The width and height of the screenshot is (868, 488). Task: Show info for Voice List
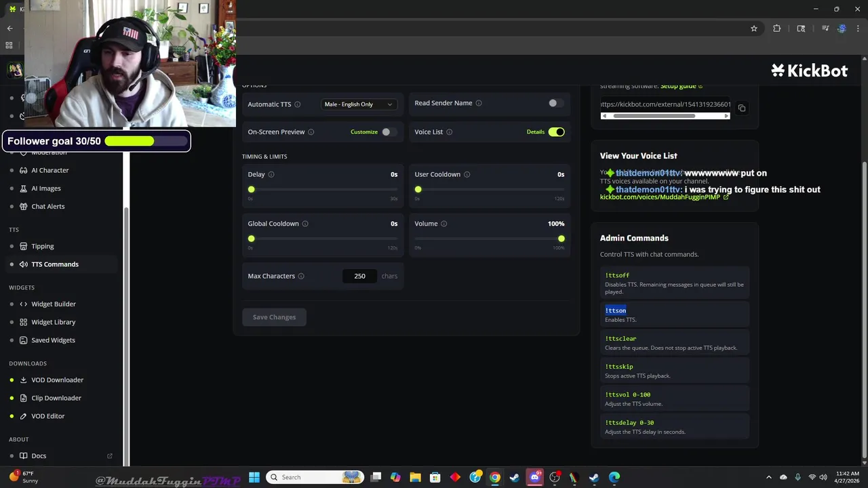pos(450,132)
